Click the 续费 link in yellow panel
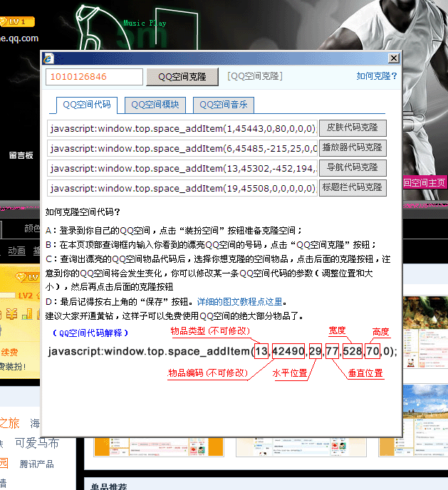Screen dimensions: 448x490 pyautogui.click(x=9, y=352)
